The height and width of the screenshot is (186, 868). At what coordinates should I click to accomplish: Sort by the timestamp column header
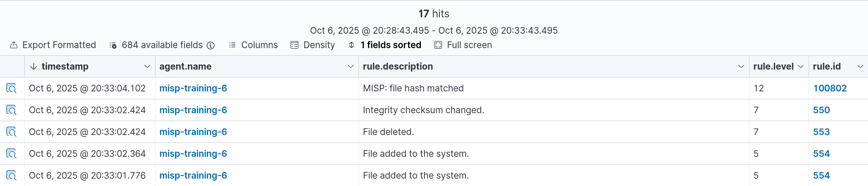[65, 66]
